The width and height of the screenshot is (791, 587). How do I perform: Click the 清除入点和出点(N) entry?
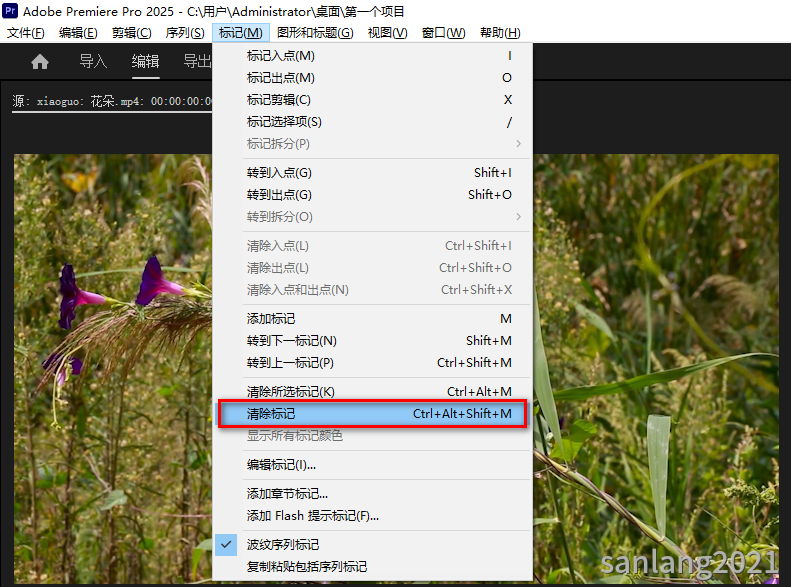coord(373,290)
